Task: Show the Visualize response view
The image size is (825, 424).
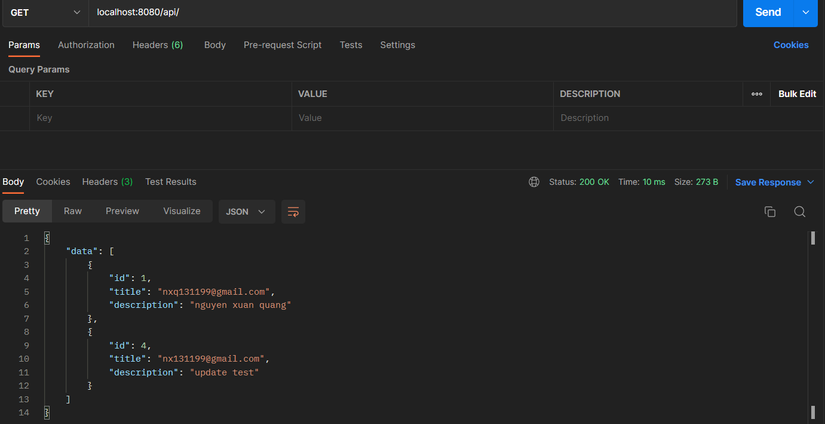Action: [x=182, y=212]
